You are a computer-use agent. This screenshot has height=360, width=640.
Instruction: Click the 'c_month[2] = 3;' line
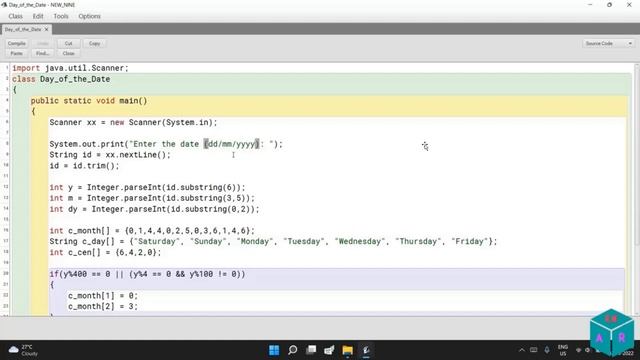point(103,307)
